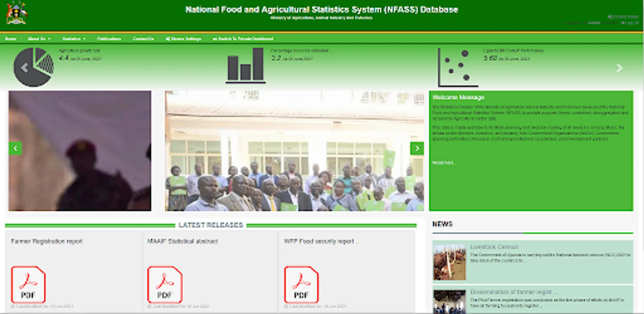
Task: Expand the About Us dropdown menu
Action: [39, 39]
